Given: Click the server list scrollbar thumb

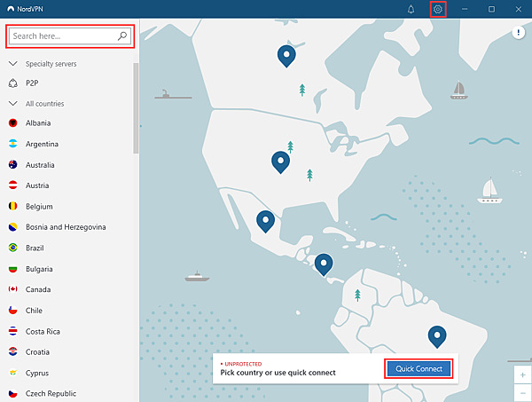Looking at the screenshot, I should [x=136, y=108].
